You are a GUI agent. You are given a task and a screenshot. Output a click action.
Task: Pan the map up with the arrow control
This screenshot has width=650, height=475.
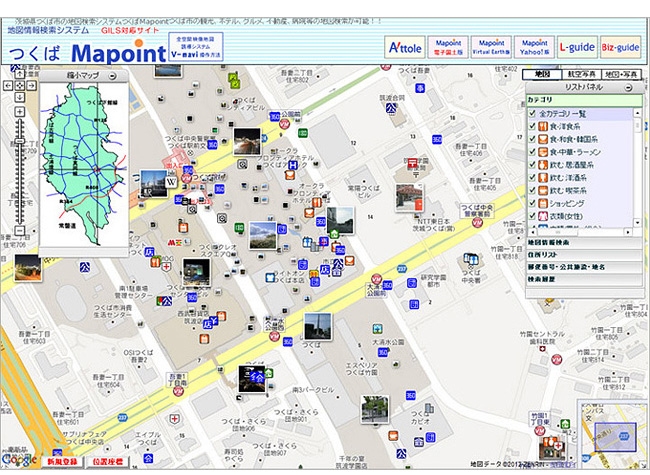pos(19,75)
